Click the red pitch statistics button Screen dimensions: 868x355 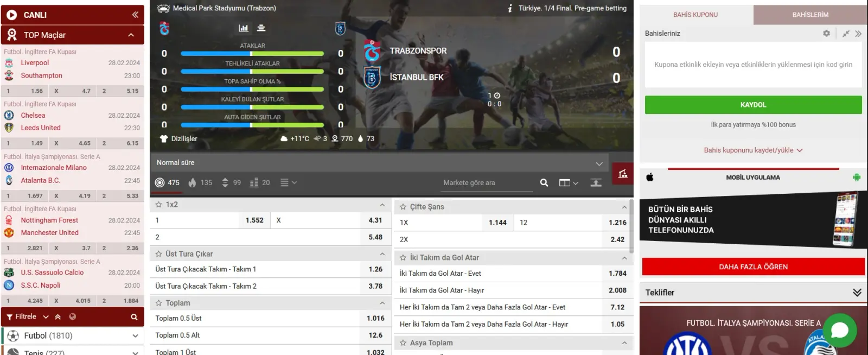tap(623, 174)
